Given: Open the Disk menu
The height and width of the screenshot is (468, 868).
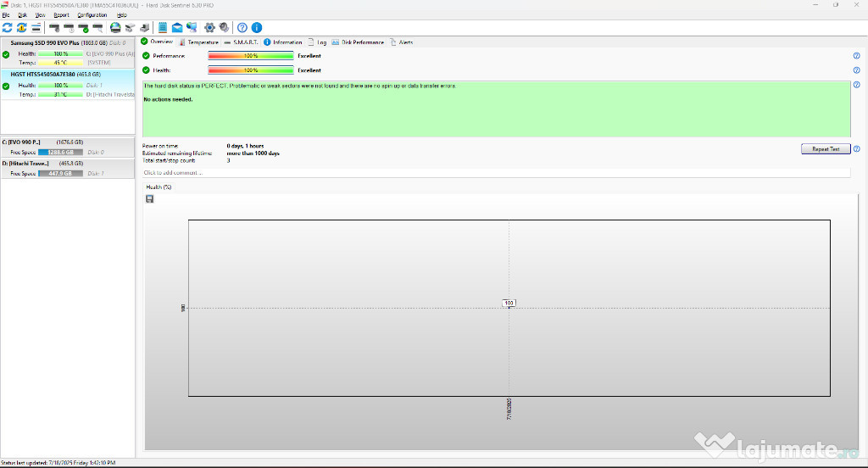Looking at the screenshot, I should click(x=22, y=15).
